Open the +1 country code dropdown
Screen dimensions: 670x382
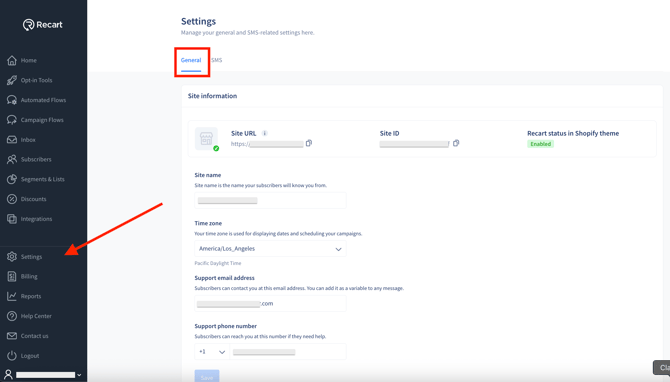coord(212,352)
